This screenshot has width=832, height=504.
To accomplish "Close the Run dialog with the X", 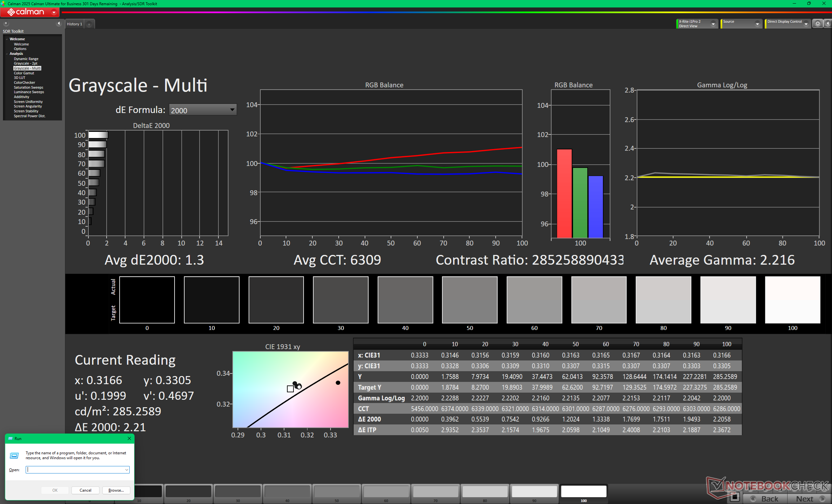I will coord(129,438).
